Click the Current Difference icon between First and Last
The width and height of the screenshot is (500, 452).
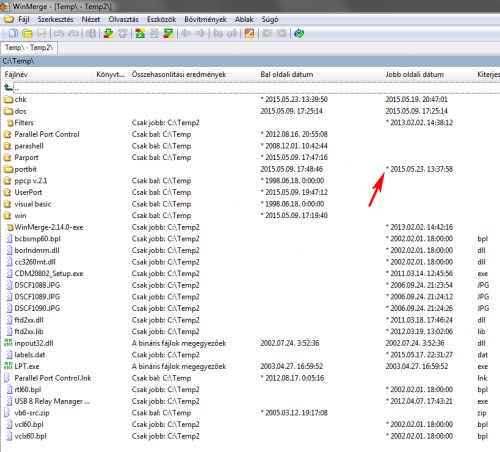[x=154, y=33]
